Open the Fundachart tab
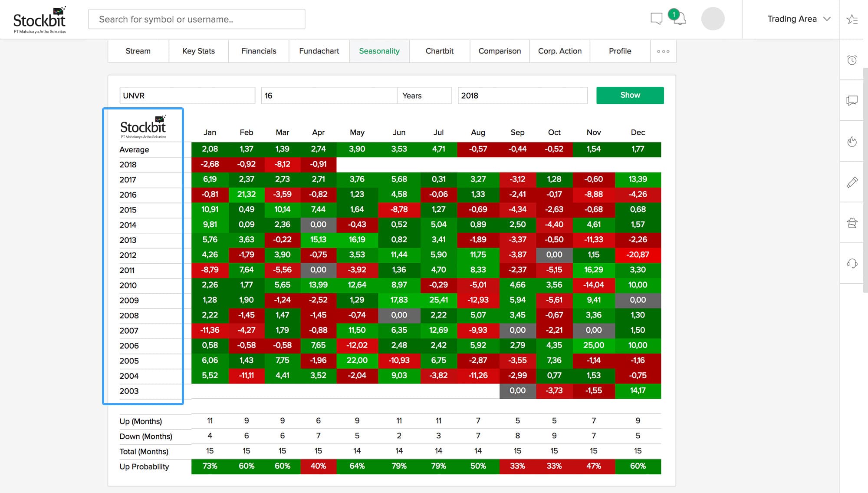Image resolution: width=868 pixels, height=493 pixels. point(319,51)
